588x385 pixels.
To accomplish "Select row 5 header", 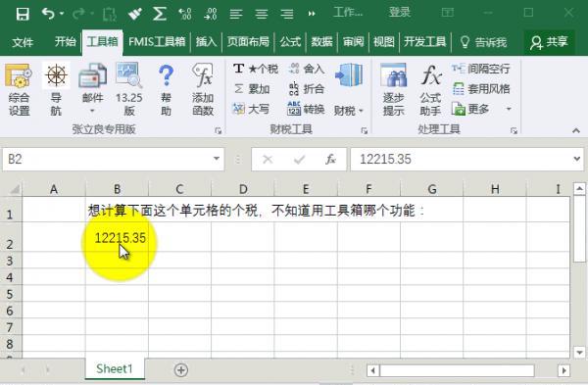I will tap(10, 294).
